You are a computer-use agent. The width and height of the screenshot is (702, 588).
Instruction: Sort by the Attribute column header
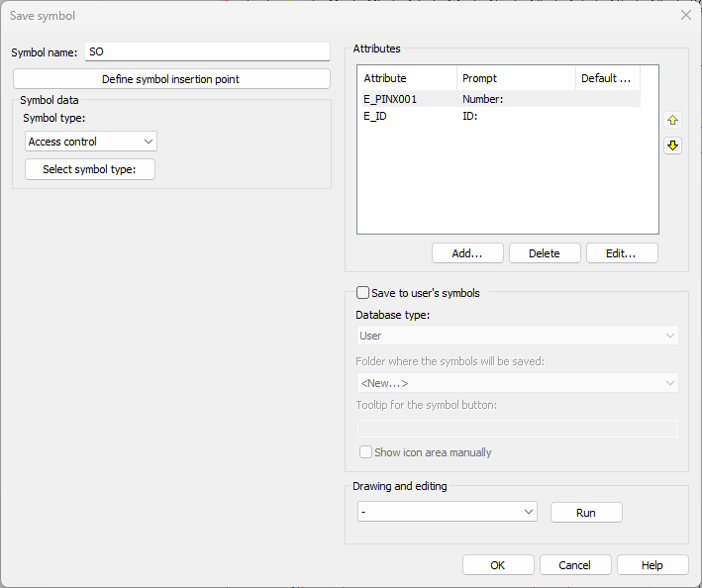407,78
